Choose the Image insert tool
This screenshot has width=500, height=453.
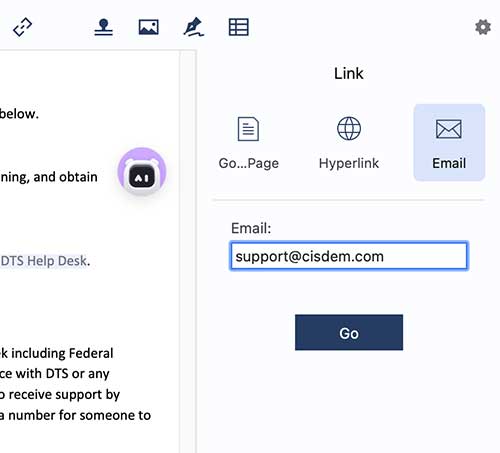[x=149, y=27]
